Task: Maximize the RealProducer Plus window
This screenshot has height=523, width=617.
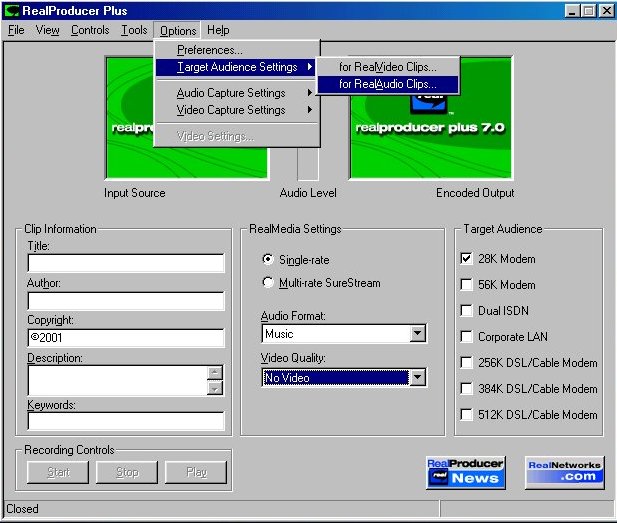Action: click(x=589, y=11)
